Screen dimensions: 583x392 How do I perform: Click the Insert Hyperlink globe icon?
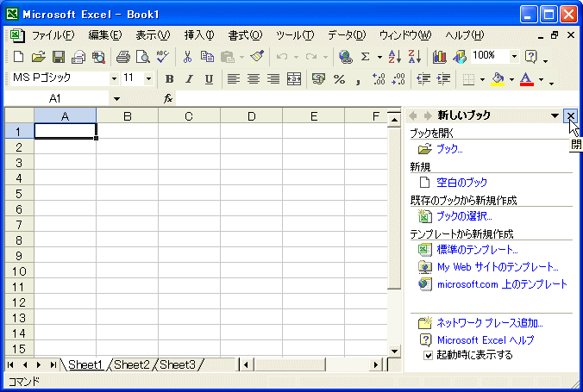point(346,57)
